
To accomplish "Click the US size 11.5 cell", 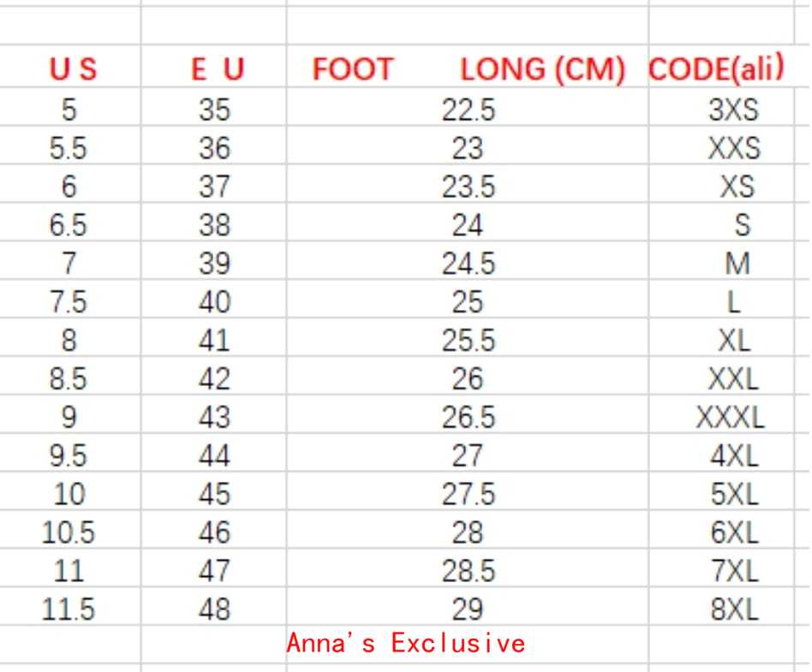I will tap(70, 609).
